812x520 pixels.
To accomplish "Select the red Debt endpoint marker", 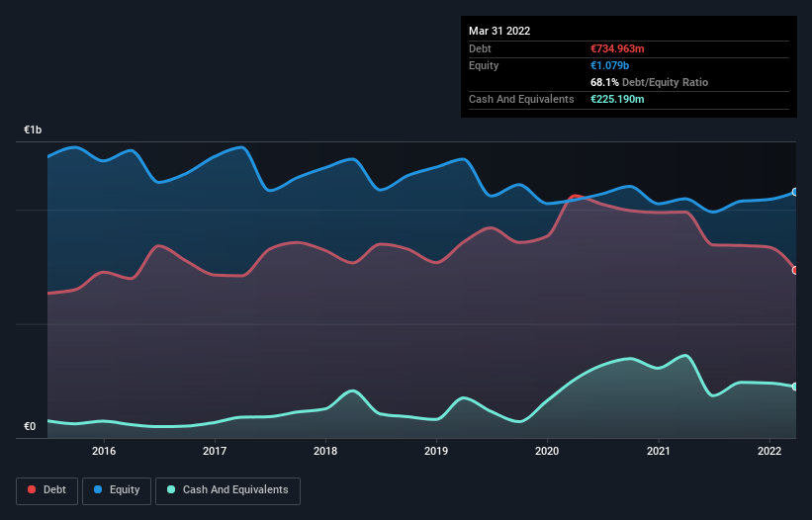I will pos(795,271).
